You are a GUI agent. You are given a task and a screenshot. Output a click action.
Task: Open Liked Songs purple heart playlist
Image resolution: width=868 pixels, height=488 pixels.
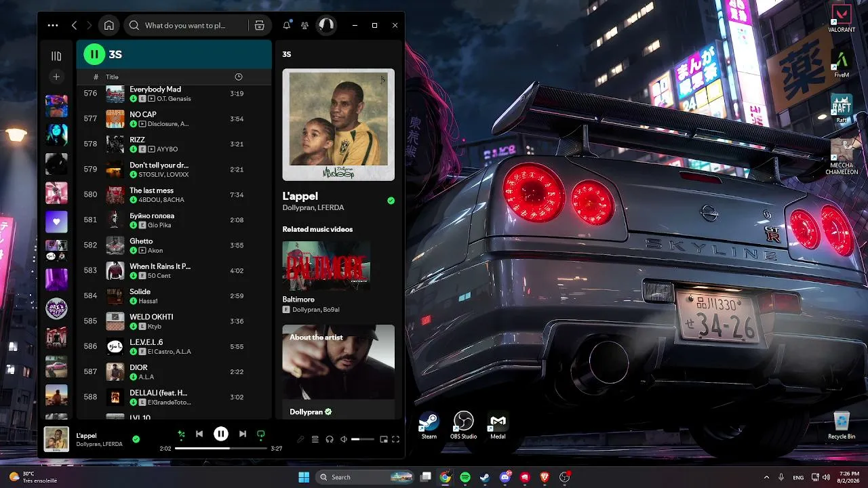click(56, 222)
